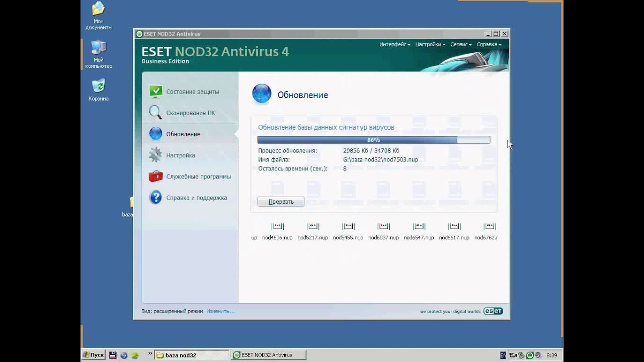Click the Осталось времени (сек.) label
This screenshot has height=362, width=644.
pyautogui.click(x=293, y=168)
